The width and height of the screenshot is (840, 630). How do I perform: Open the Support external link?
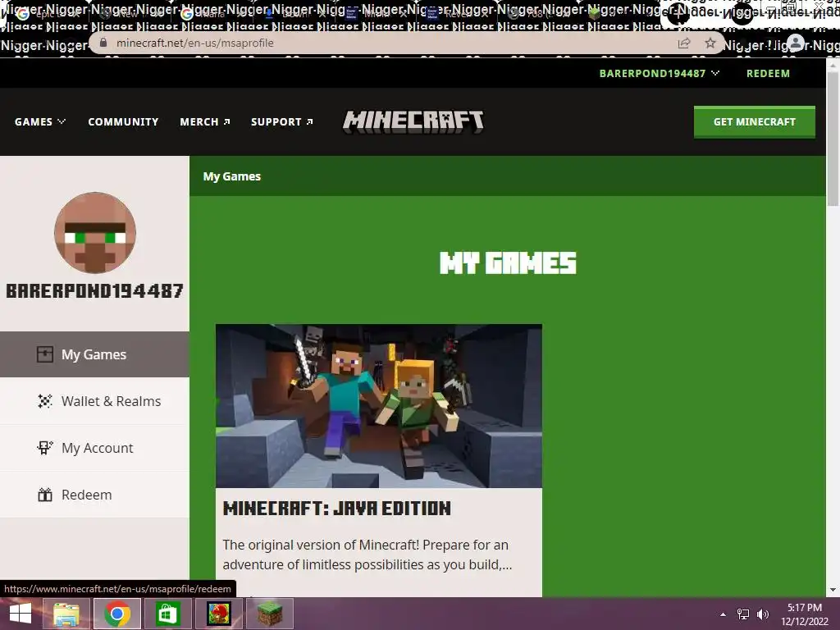tap(282, 121)
